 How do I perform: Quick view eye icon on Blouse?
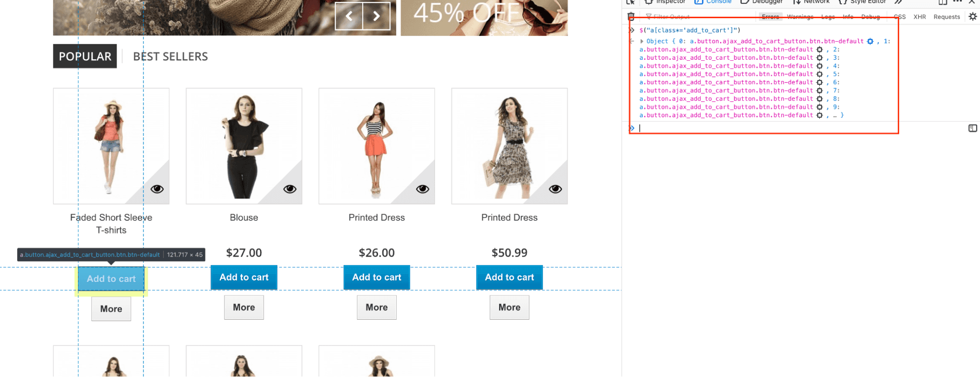290,189
